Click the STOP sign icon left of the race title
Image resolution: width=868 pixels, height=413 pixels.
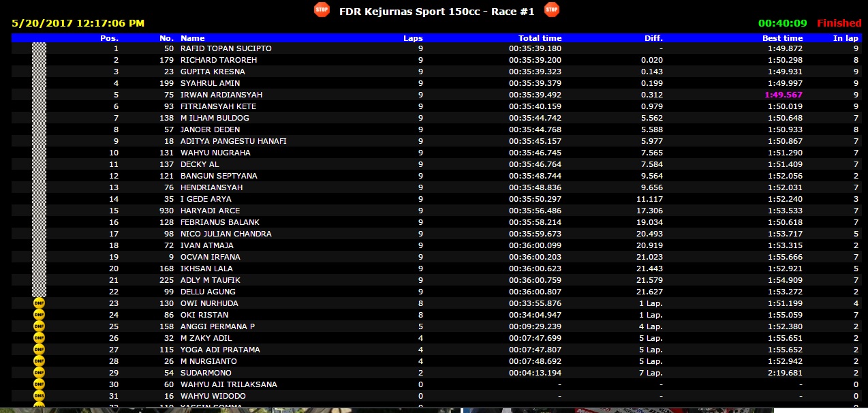pyautogui.click(x=322, y=10)
